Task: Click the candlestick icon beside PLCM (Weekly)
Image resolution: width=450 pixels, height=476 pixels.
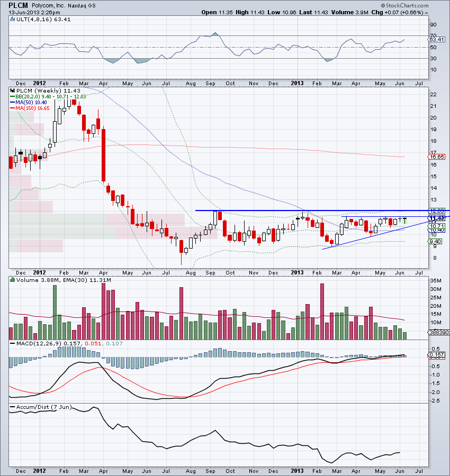Action: click(13, 90)
